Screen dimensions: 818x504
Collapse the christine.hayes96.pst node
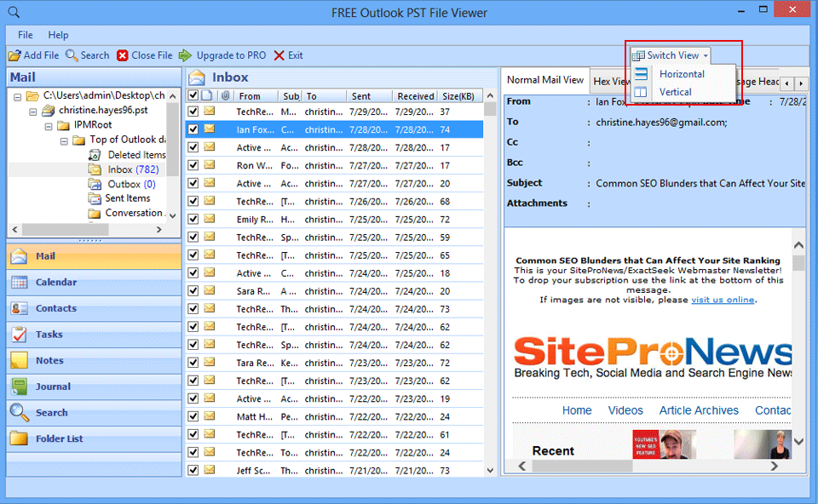pyautogui.click(x=33, y=111)
